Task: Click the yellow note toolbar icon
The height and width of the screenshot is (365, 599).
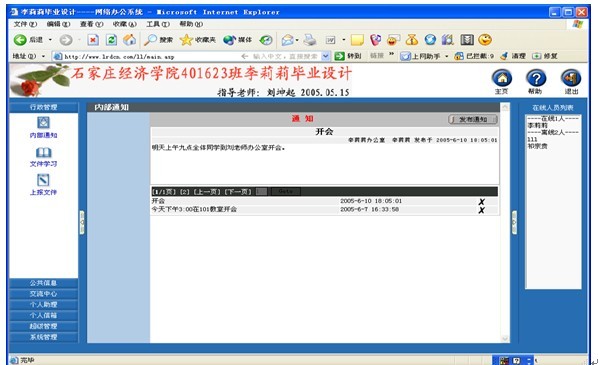Action: point(357,40)
